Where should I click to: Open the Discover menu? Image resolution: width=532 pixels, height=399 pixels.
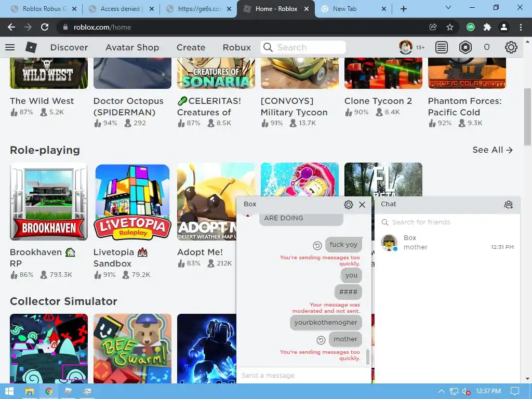click(69, 47)
